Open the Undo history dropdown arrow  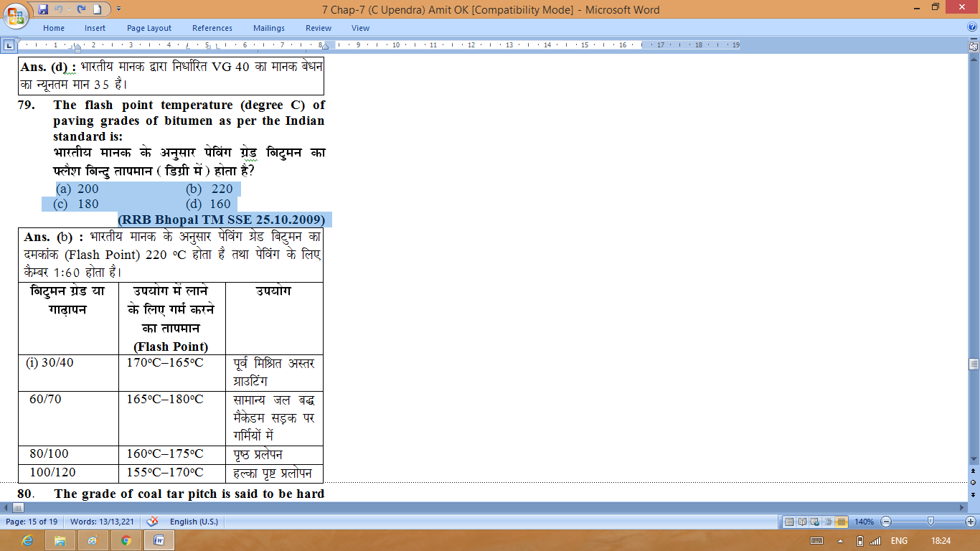tap(70, 9)
